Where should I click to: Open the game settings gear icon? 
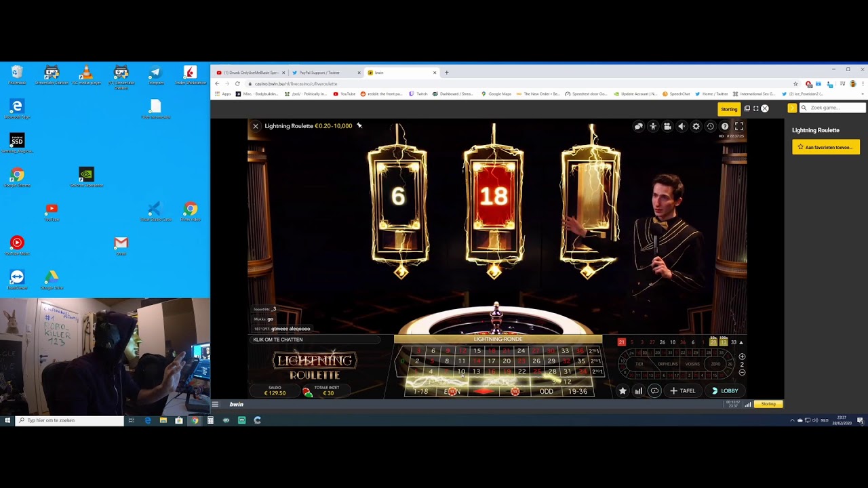[x=696, y=126]
